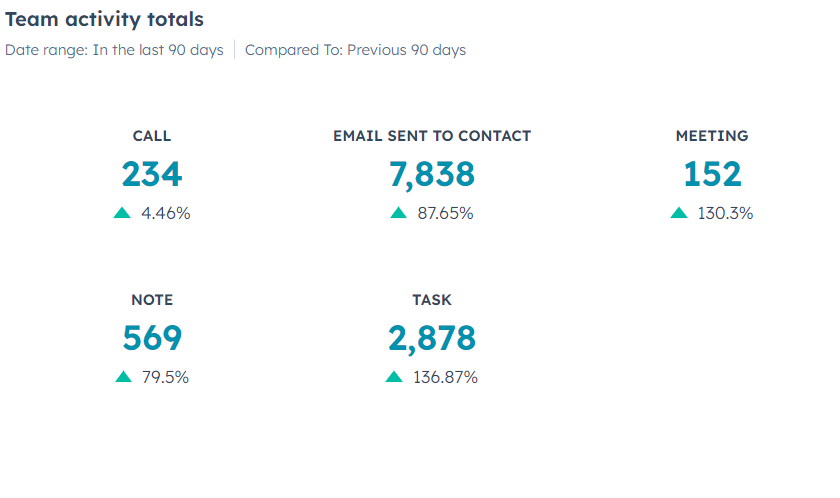Drill into the Note total 569

click(x=152, y=339)
